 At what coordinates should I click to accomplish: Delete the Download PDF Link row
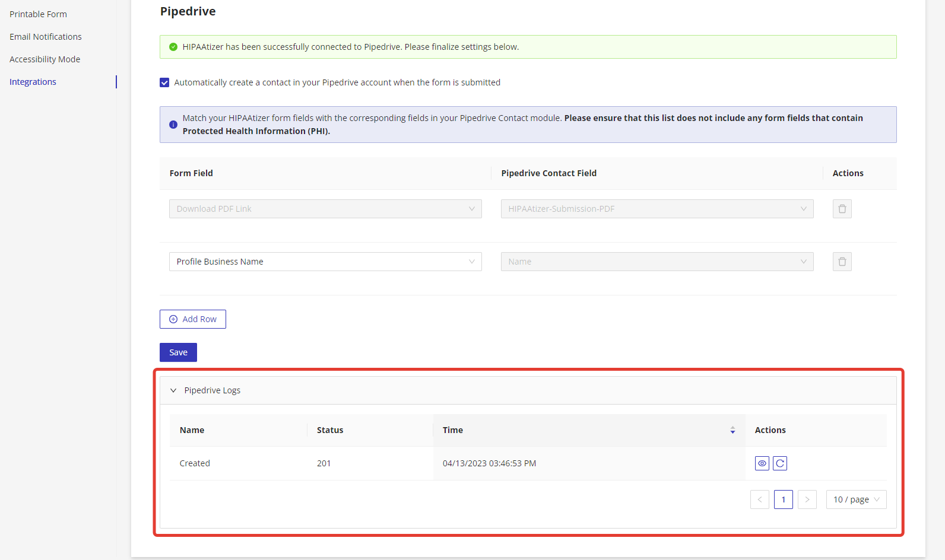point(842,209)
